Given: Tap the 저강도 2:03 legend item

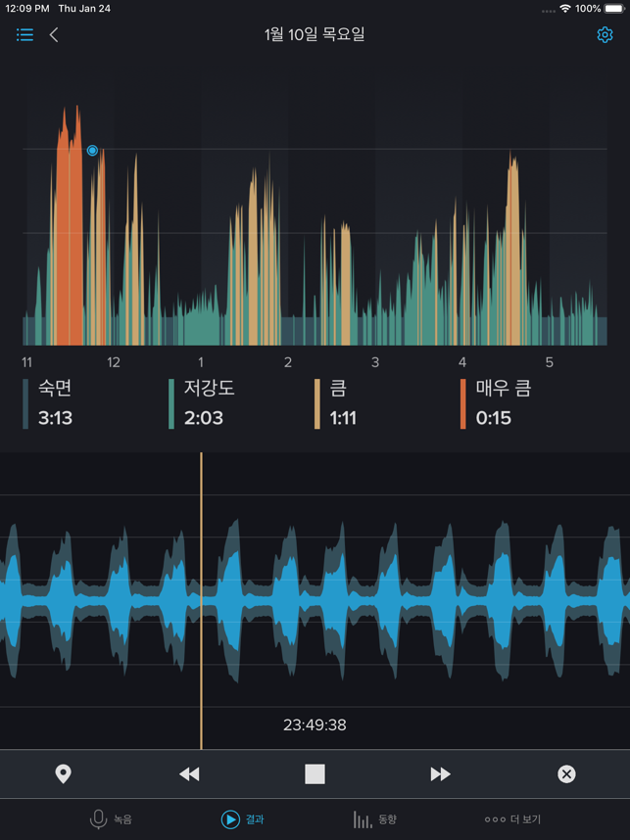Looking at the screenshot, I should click(202, 403).
